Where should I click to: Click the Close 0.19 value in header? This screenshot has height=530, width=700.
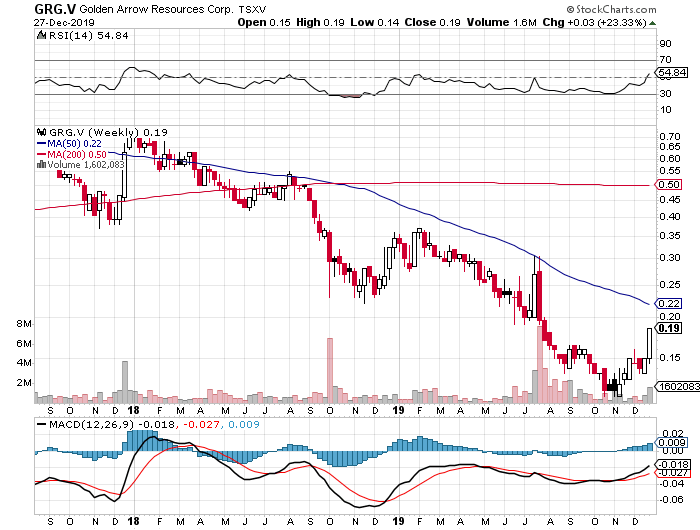(432, 22)
